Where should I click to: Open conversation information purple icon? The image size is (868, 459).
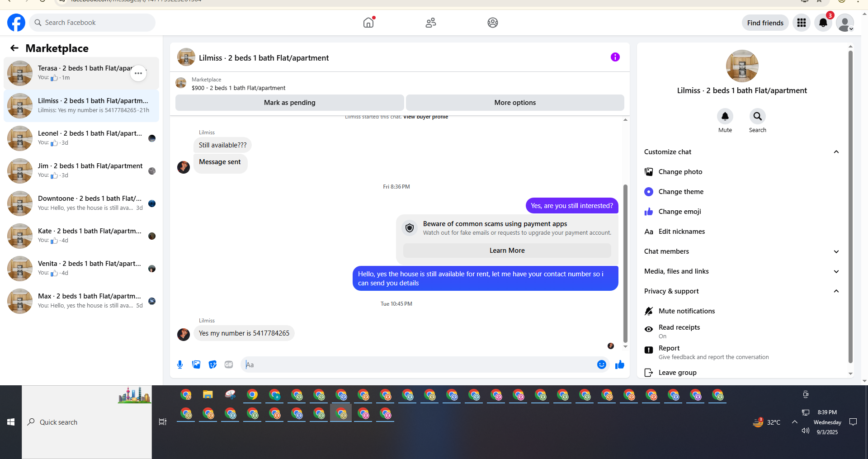point(615,57)
